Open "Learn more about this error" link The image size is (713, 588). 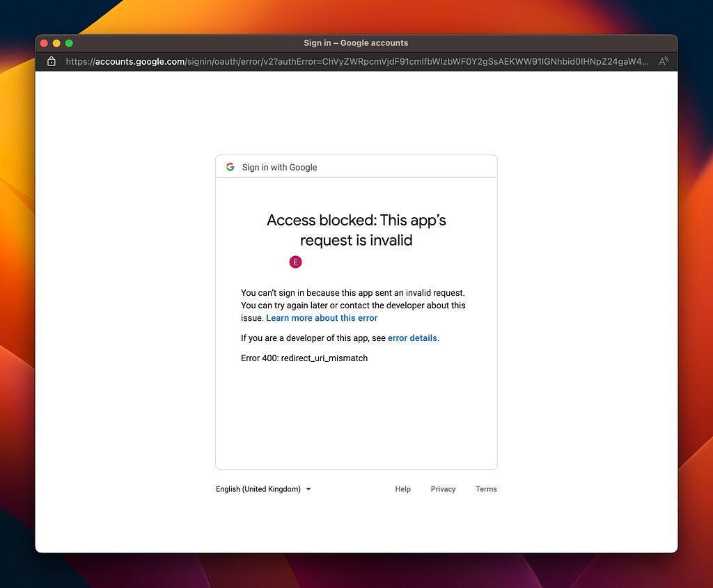pyautogui.click(x=321, y=318)
